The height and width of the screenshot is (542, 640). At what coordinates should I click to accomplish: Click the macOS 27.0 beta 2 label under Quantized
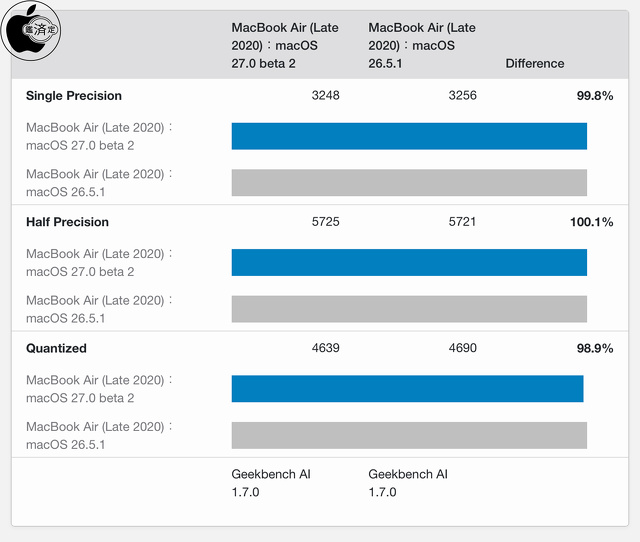pyautogui.click(x=99, y=389)
